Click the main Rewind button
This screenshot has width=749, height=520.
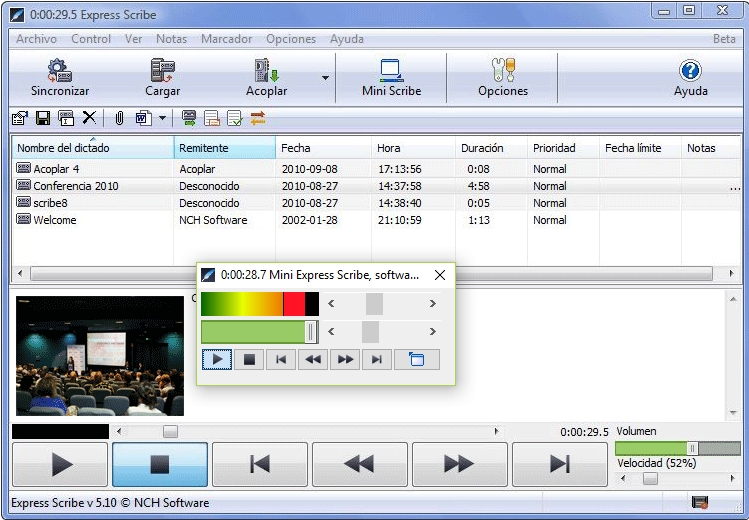[360, 464]
